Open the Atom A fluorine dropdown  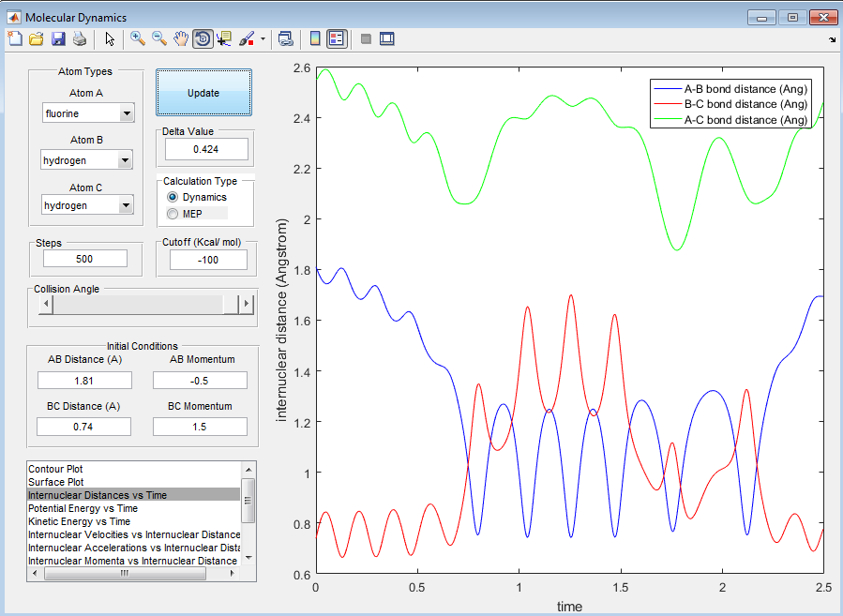[88, 113]
